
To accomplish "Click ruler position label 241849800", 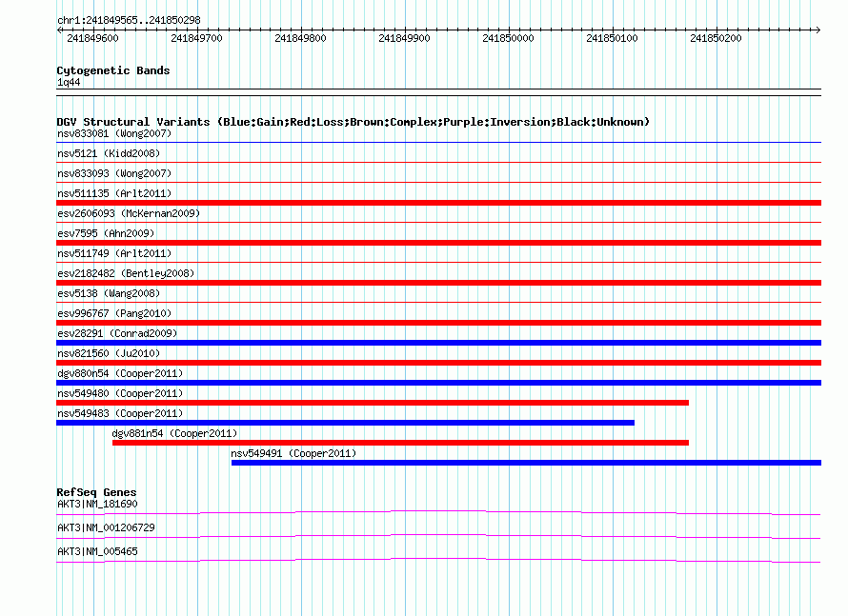I will click(x=301, y=38).
